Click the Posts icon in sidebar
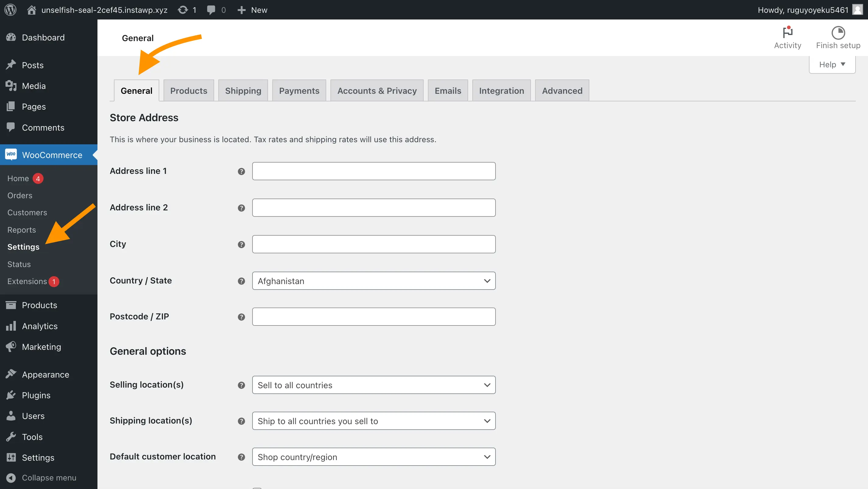This screenshot has height=489, width=868. pyautogui.click(x=12, y=65)
